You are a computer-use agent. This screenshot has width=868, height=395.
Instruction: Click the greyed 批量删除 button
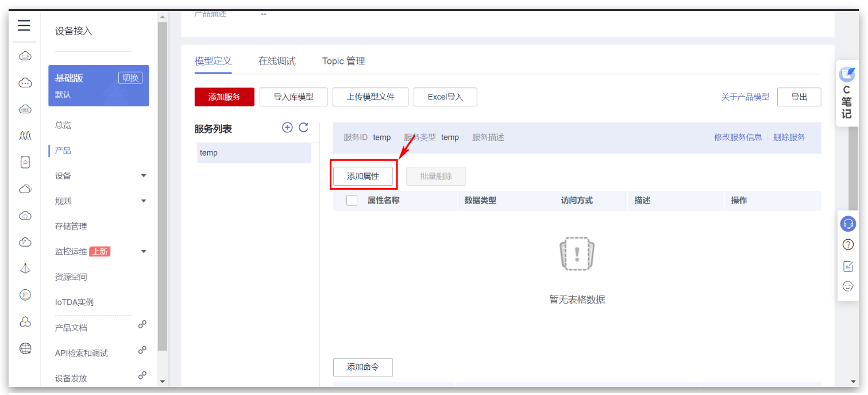436,177
